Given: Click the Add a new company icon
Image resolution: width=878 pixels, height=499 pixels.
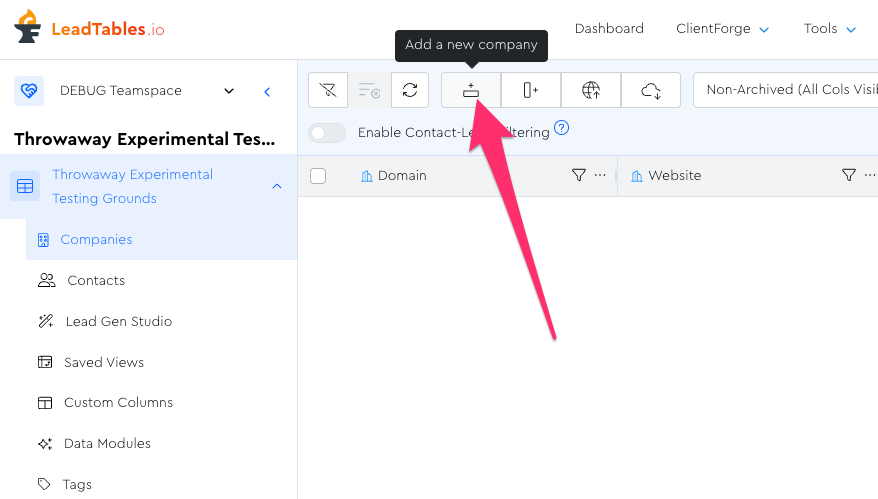Looking at the screenshot, I should (471, 90).
